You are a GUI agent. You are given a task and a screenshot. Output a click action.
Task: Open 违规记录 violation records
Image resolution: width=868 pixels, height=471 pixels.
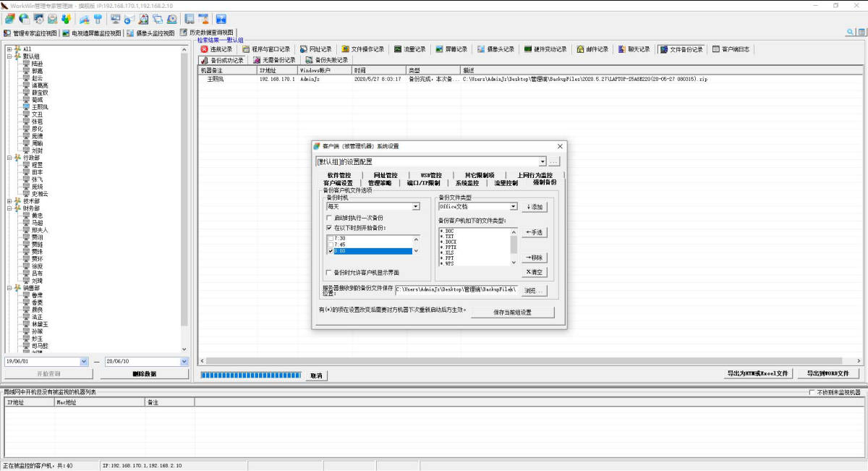(x=216, y=49)
